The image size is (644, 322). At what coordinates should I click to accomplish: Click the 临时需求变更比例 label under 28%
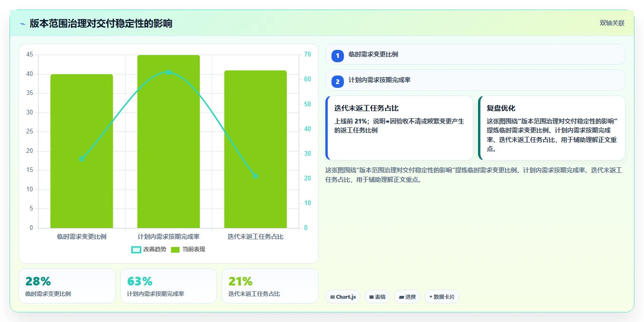coord(48,294)
